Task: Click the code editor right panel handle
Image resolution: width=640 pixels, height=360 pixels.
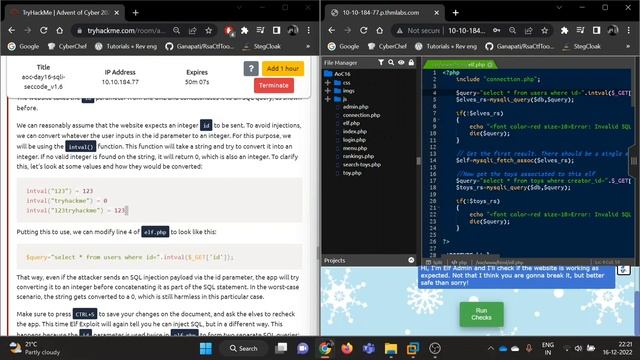Action: (x=634, y=161)
